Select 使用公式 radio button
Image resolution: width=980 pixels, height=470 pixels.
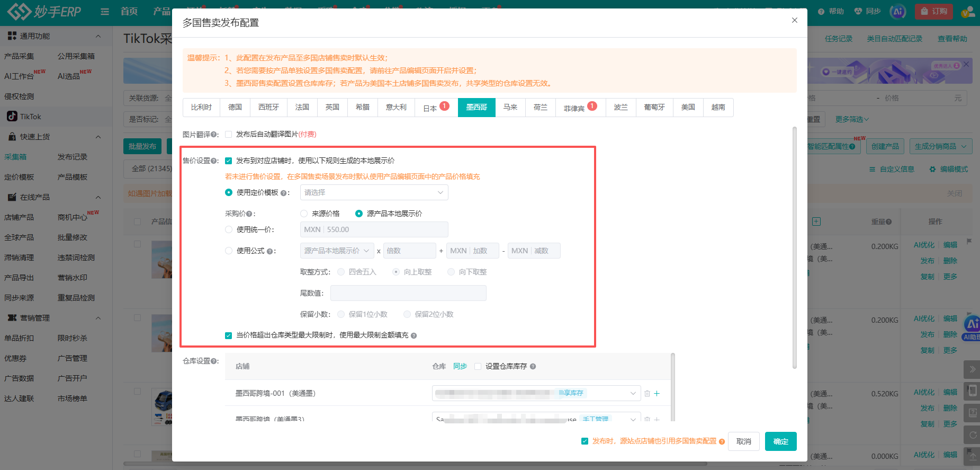tap(229, 251)
